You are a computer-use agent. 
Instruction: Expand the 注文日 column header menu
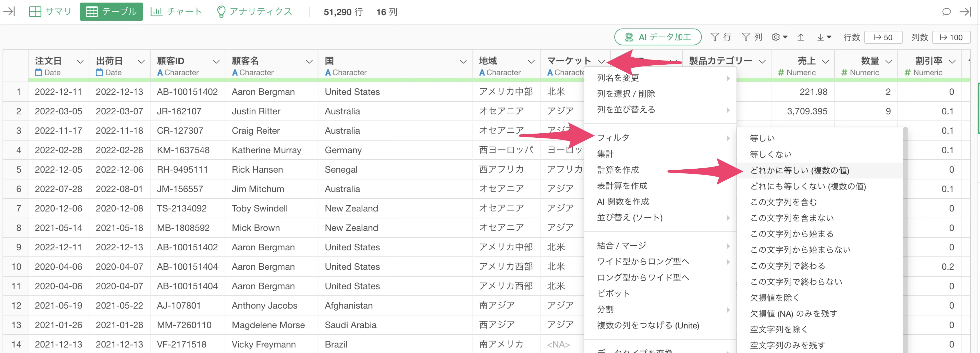(x=80, y=61)
